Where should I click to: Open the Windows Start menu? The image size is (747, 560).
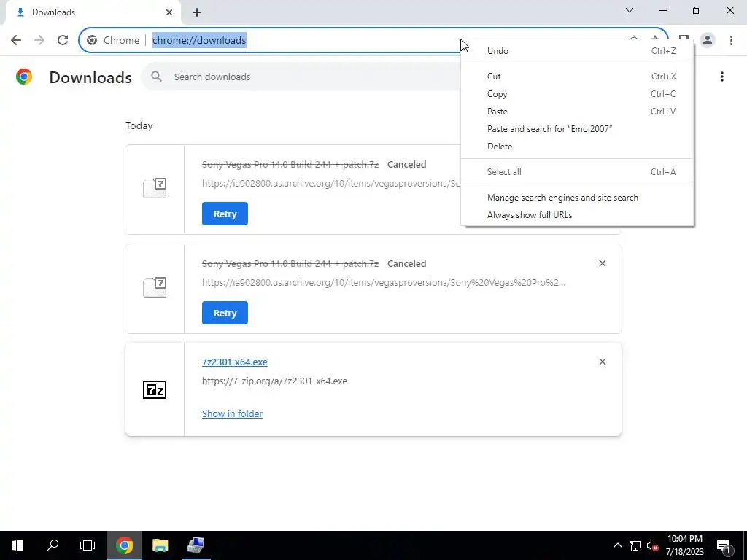(x=18, y=545)
